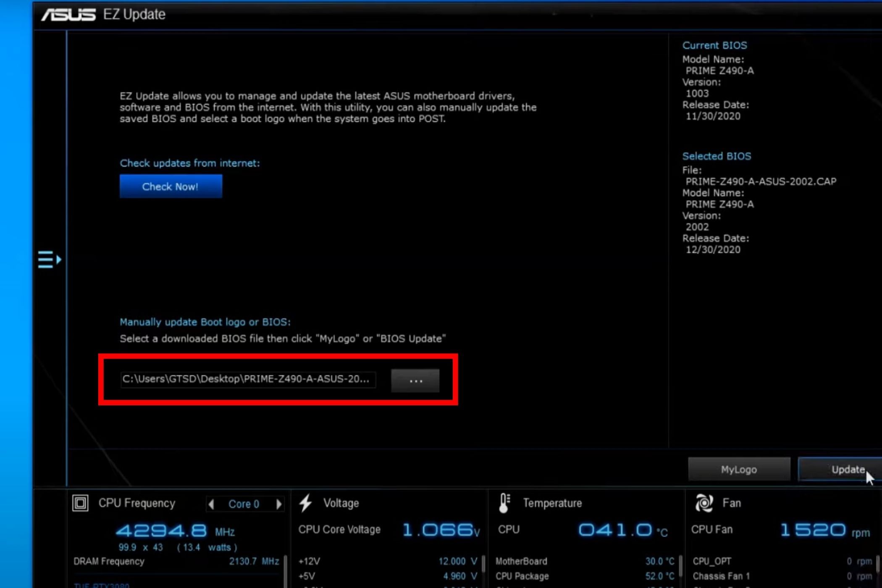Switch to previous CPU core with left arrow
The height and width of the screenshot is (588, 882).
click(211, 504)
